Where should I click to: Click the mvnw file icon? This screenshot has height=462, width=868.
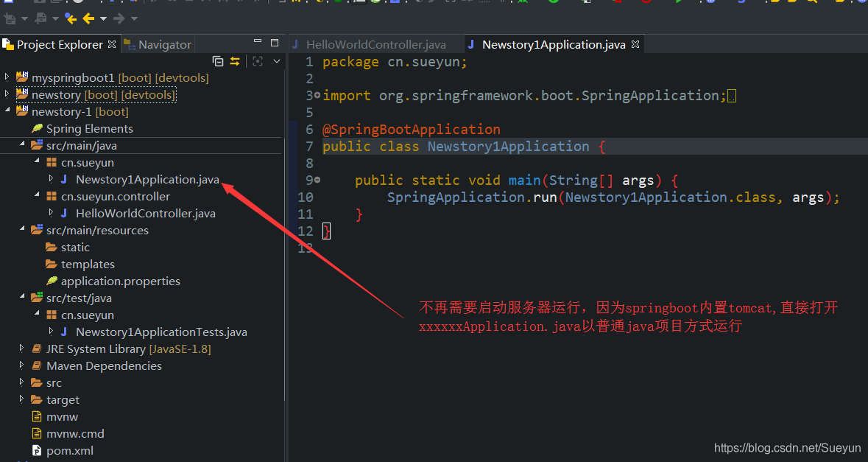[37, 416]
